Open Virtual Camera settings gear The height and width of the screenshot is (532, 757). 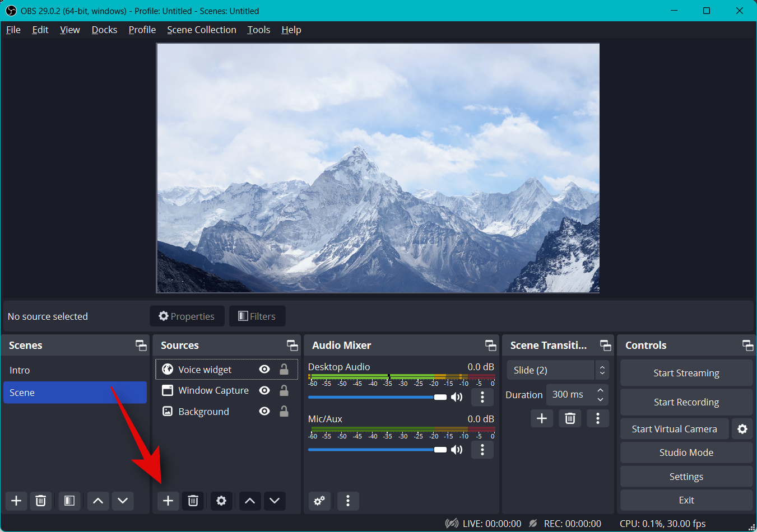tap(742, 429)
